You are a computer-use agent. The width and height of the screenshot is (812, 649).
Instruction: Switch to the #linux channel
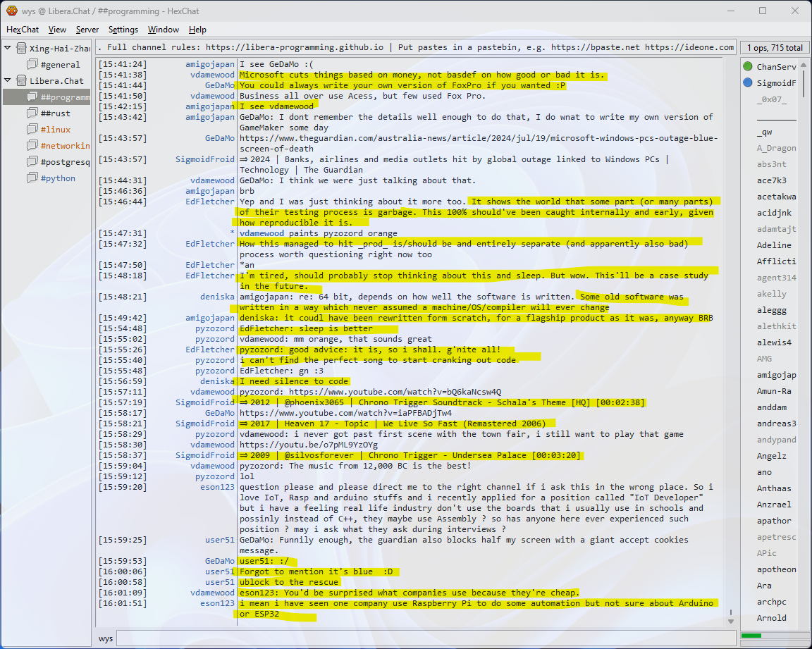click(x=55, y=130)
